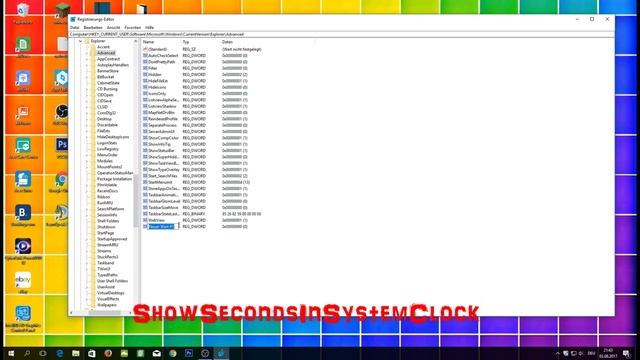Select the ShowInfoTip value
The width and height of the screenshot is (640, 360).
tap(160, 144)
